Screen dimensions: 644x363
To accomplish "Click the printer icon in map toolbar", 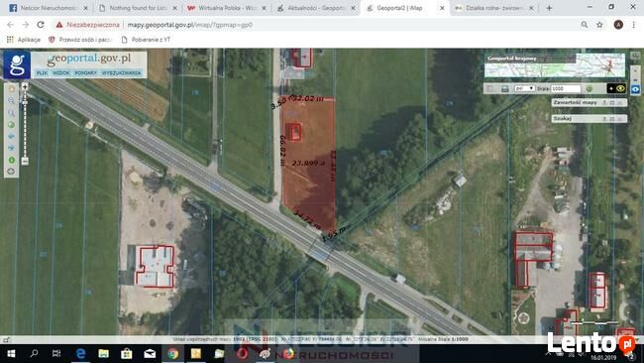I will (x=504, y=89).
